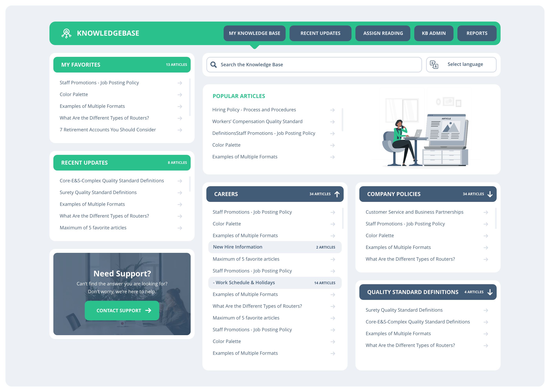
Task: Collapse the CAREERS panel using its up arrow
Action: 337,194
